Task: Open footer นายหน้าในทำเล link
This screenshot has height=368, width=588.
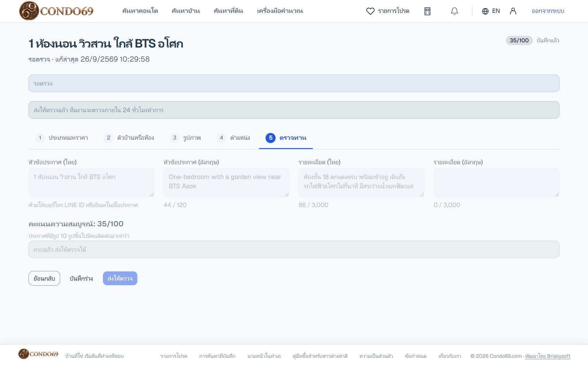Action: 264,356
